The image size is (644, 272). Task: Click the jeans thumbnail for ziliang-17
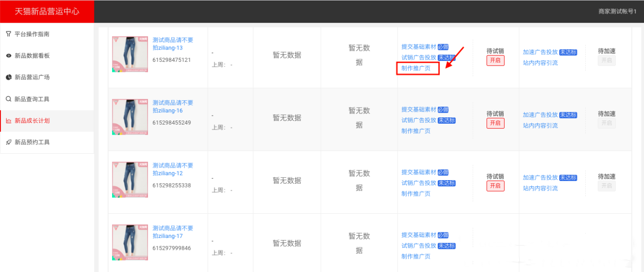pyautogui.click(x=130, y=242)
